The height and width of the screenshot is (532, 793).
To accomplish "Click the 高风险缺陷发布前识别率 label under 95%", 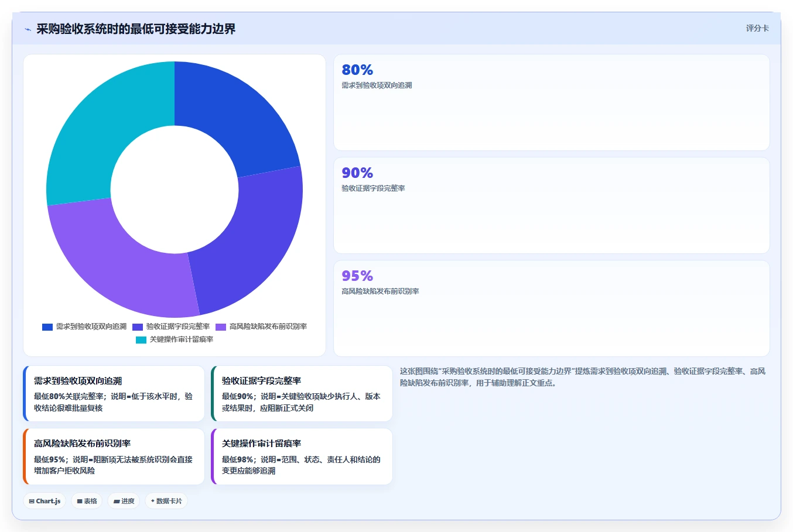I will tap(380, 291).
